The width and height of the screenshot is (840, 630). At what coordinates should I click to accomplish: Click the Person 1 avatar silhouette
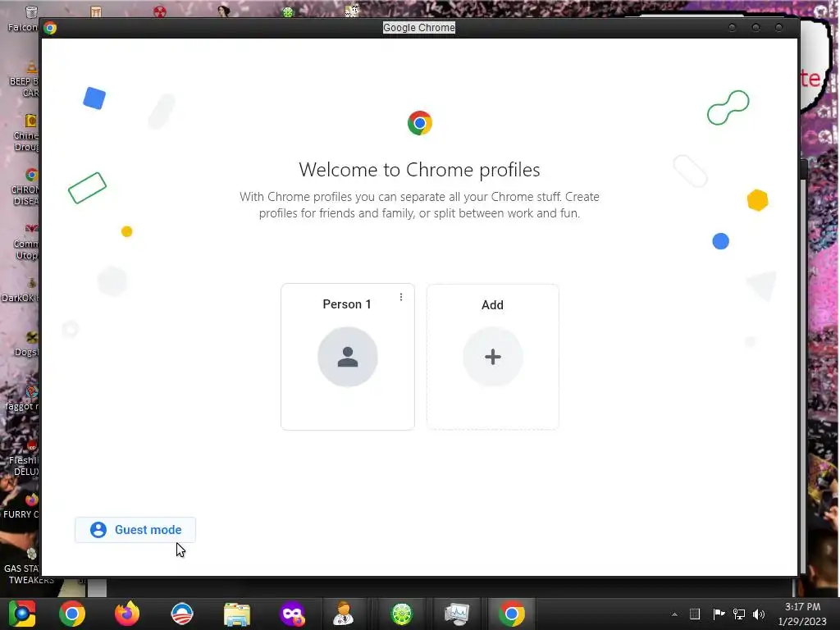[x=348, y=357]
